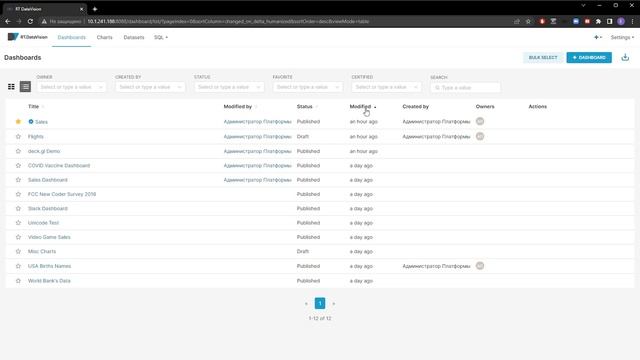640x360 pixels.
Task: Sort by Status column header
Action: tap(304, 107)
